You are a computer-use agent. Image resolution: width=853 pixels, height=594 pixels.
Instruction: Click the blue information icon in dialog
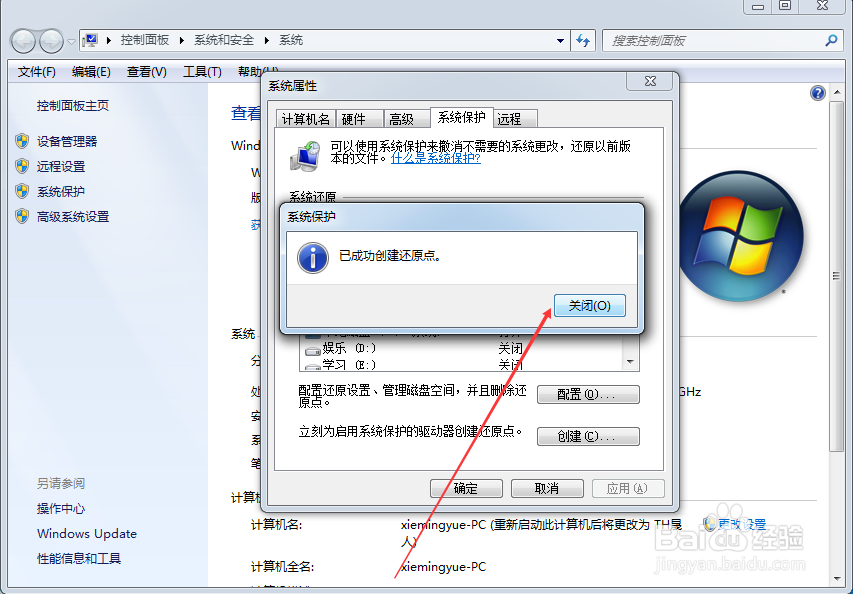313,258
